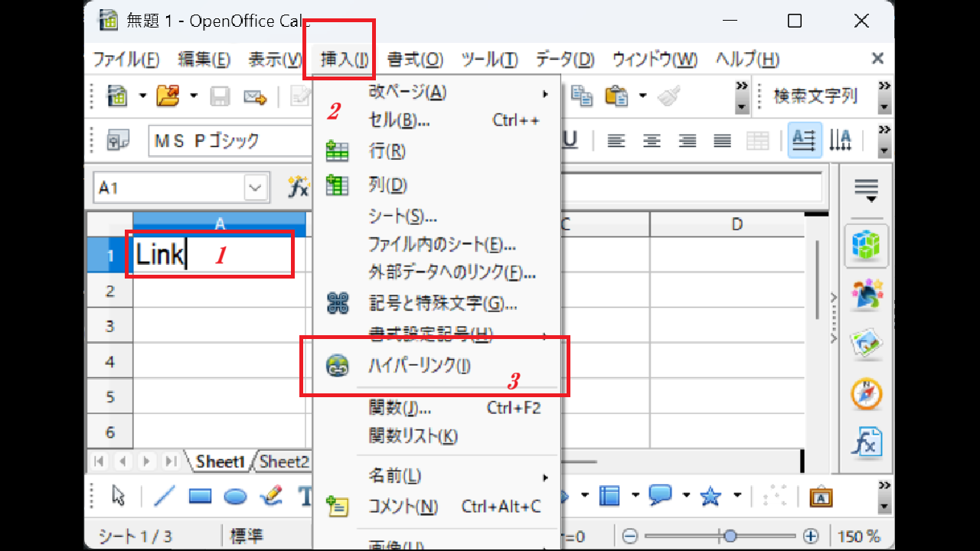This screenshot has height=551, width=980.
Task: Select the arrow Select drawing tool
Action: point(118,496)
